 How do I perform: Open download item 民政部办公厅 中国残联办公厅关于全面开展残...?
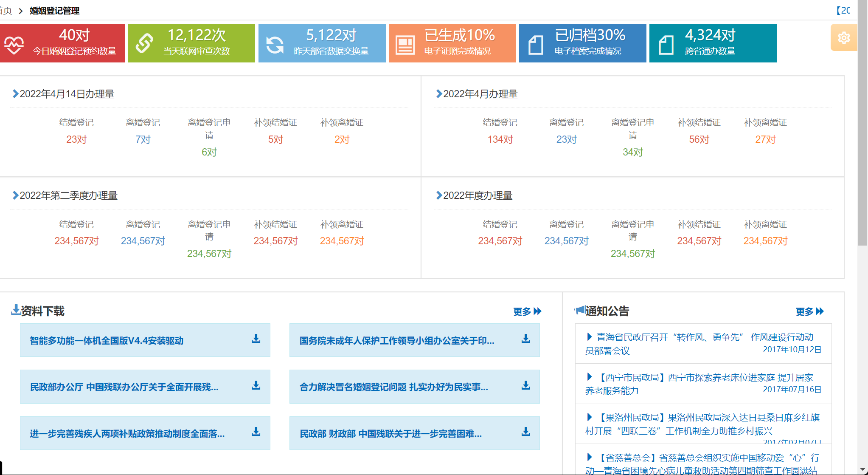coord(145,387)
